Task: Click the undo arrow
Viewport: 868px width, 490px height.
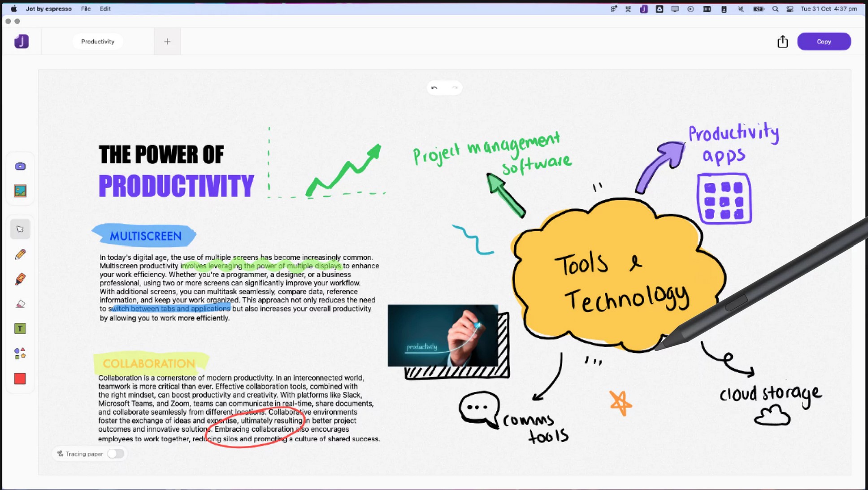Action: tap(434, 88)
